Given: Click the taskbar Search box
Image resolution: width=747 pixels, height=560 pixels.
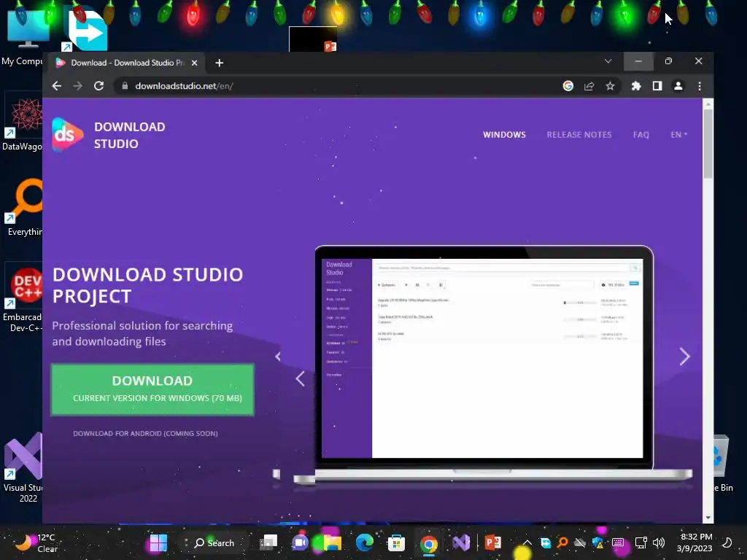Looking at the screenshot, I should 214,542.
